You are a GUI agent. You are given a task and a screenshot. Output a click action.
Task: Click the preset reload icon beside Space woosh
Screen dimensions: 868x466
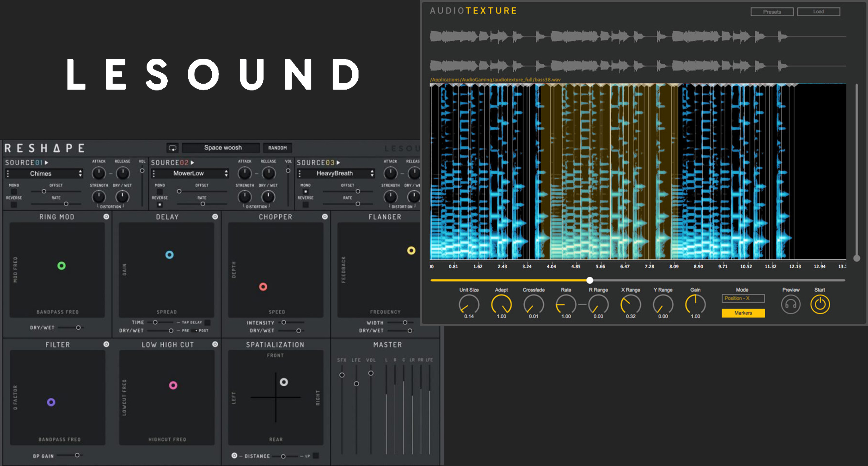pos(173,148)
